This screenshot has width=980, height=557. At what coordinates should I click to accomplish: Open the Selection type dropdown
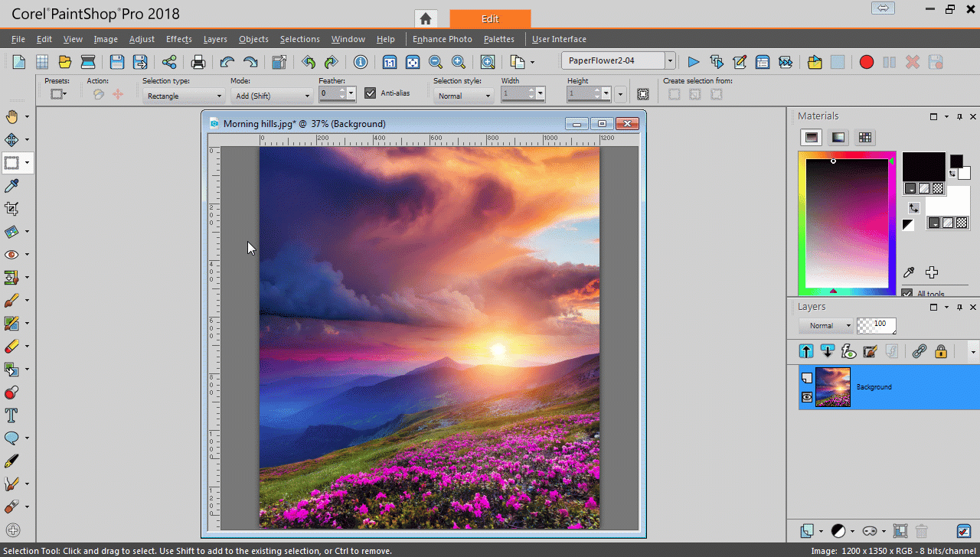183,96
